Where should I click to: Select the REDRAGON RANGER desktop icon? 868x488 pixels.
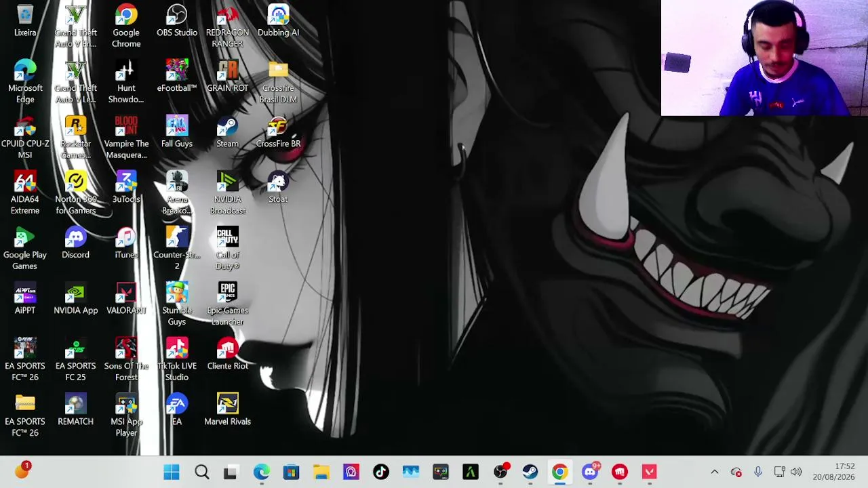(227, 26)
